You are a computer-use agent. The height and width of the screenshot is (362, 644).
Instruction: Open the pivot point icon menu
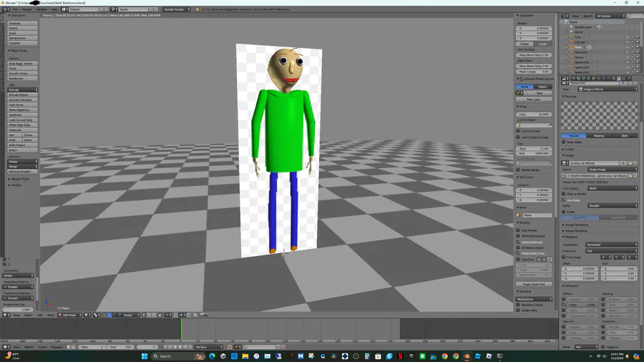pos(95,315)
